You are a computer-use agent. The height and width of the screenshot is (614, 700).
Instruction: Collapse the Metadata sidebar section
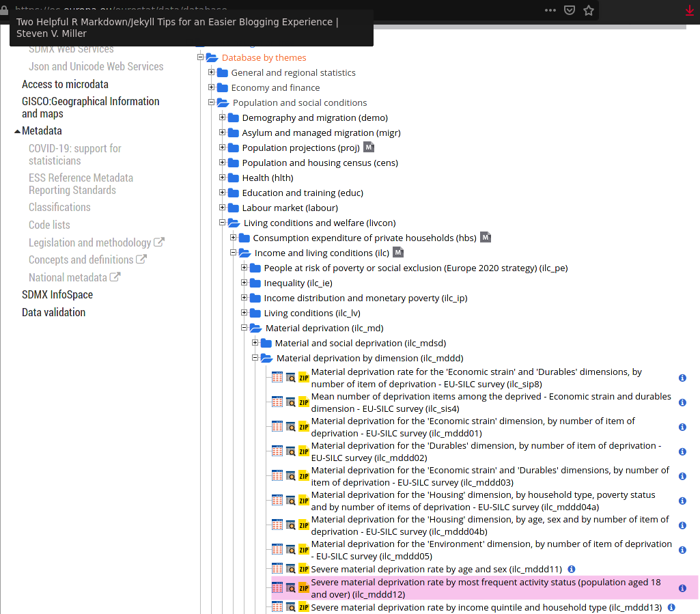(x=17, y=131)
